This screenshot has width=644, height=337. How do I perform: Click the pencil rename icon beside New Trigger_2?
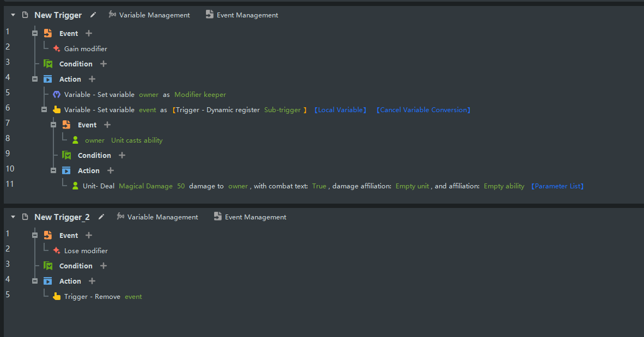[101, 217]
